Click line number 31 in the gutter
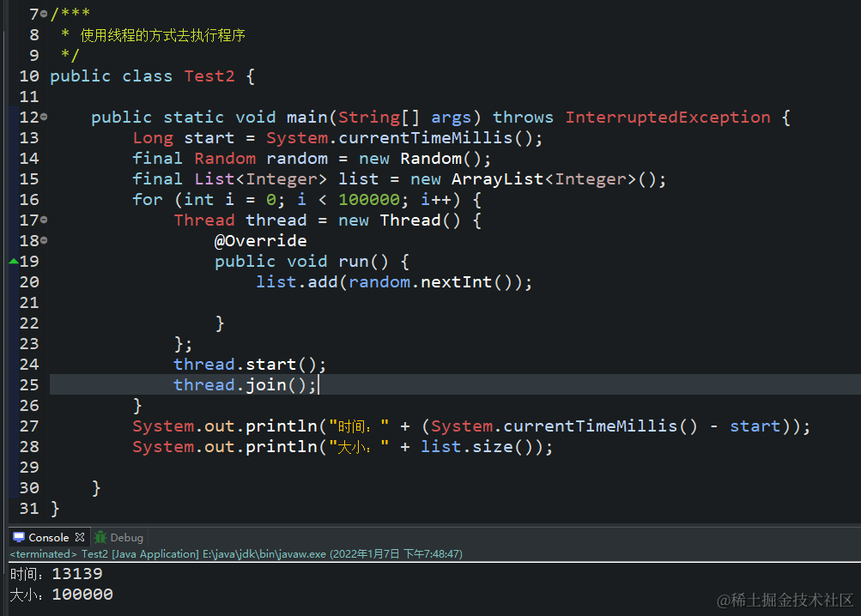This screenshot has width=861, height=616. pos(29,509)
